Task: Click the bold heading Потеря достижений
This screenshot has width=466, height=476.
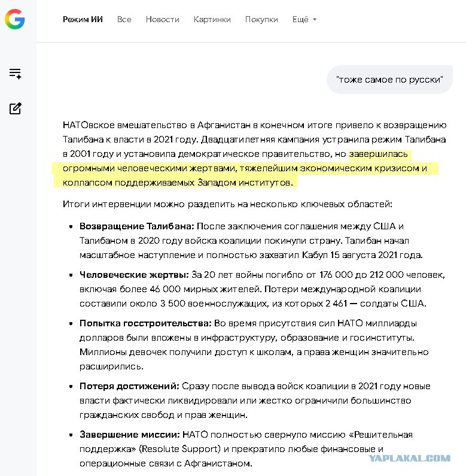Action: click(x=129, y=386)
